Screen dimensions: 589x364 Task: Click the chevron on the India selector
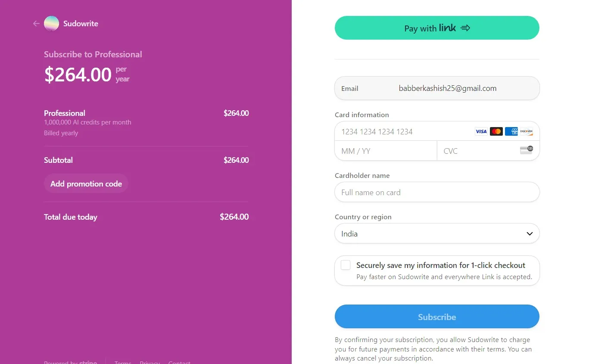coord(530,233)
